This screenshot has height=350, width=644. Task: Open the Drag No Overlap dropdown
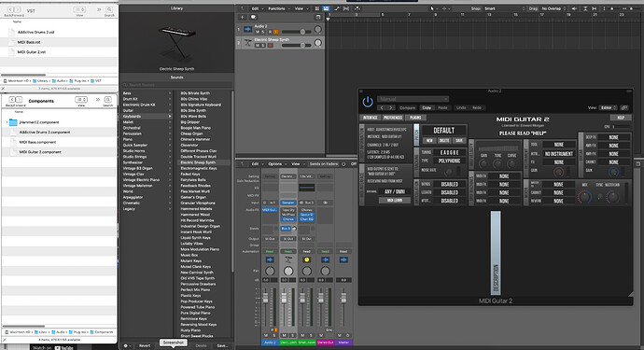point(554,8)
